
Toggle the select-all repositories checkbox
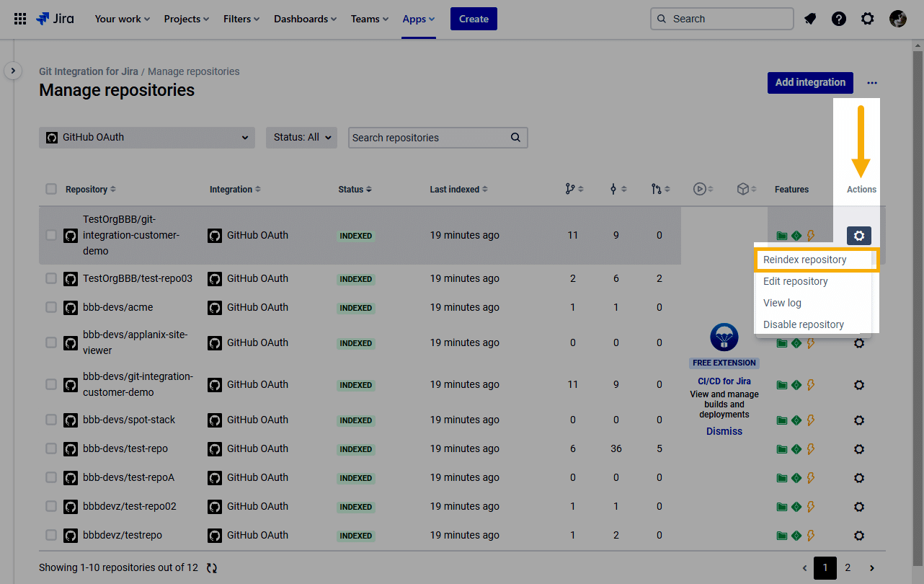tap(51, 189)
